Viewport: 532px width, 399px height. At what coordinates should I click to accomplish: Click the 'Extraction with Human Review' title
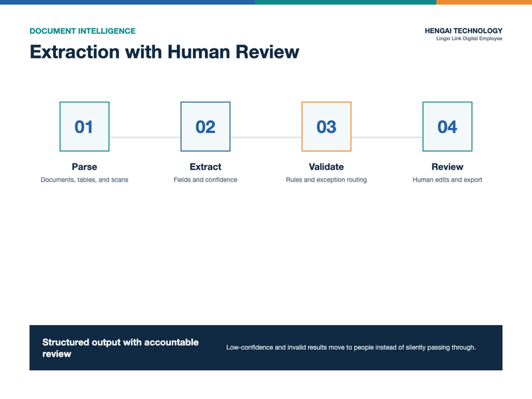(164, 52)
